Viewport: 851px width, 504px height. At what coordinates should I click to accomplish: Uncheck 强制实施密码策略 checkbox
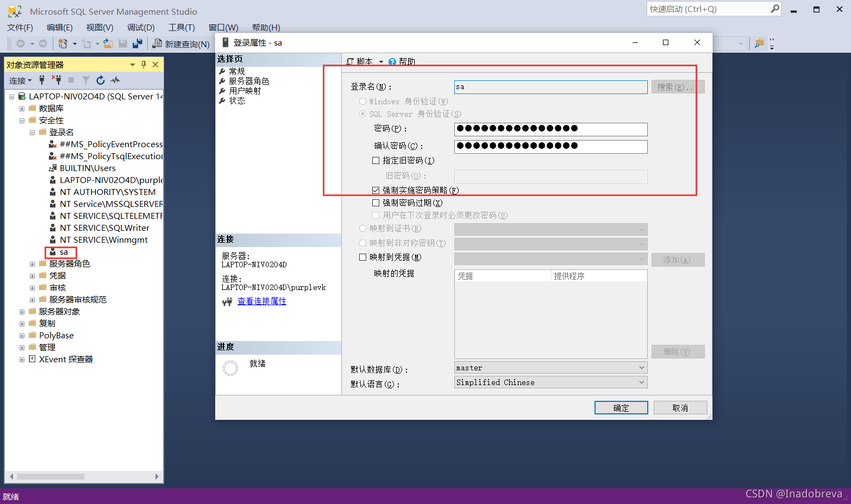[x=376, y=190]
